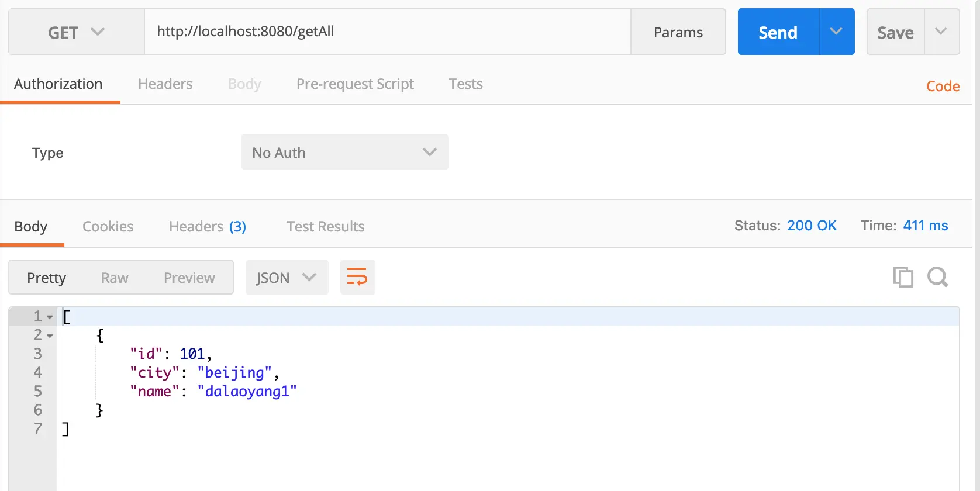Open the Pre-request Script tab

[x=355, y=84]
